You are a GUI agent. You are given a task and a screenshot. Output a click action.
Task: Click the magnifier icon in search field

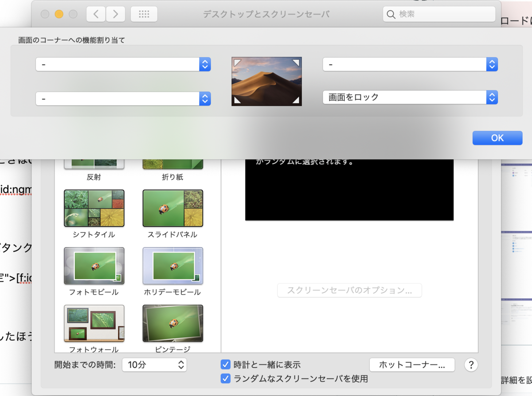391,15
